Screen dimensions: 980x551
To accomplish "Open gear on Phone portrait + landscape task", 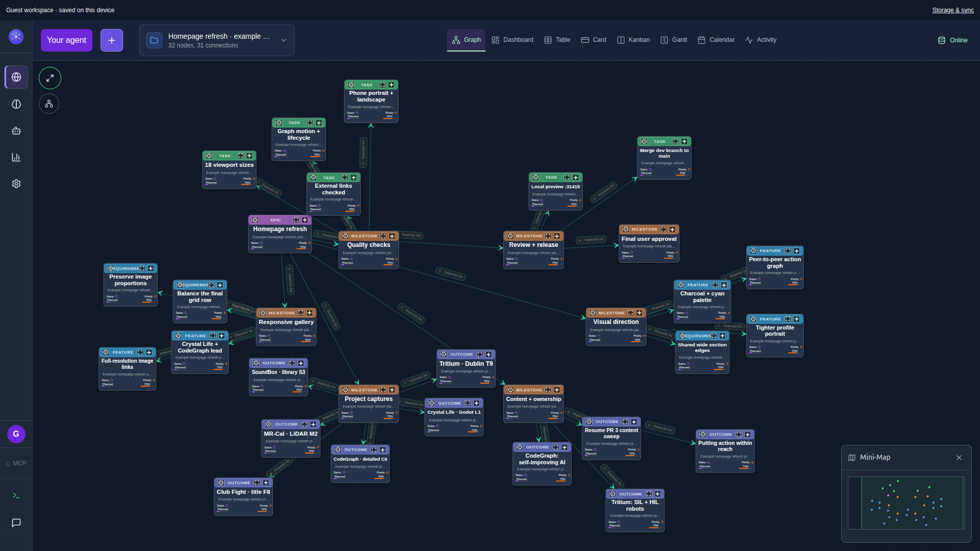I will click(351, 85).
